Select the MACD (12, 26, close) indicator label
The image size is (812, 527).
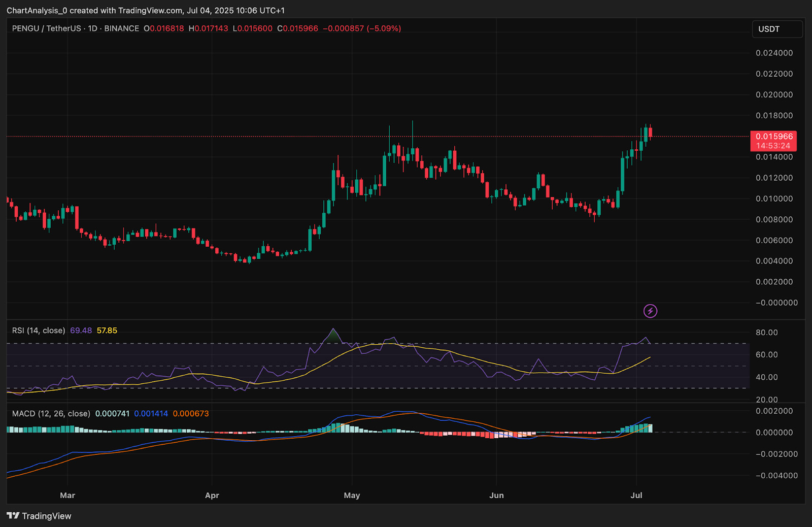(x=51, y=414)
